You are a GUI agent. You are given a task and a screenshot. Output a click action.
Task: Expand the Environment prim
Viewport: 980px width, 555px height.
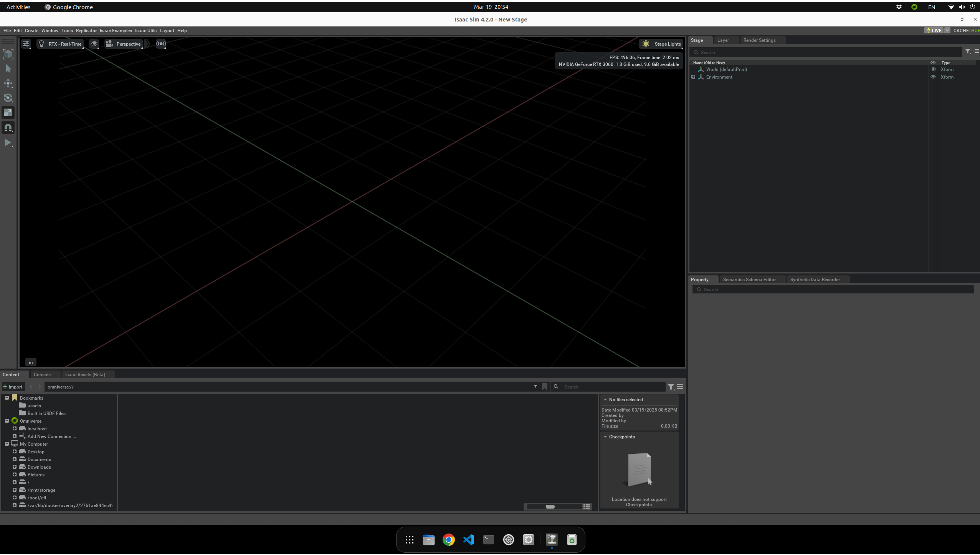pyautogui.click(x=693, y=77)
